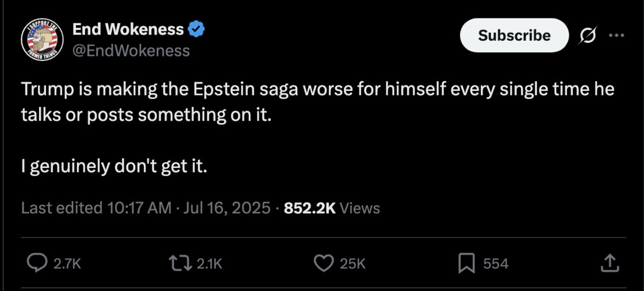Subscribe to End Wokeness
The width and height of the screenshot is (644, 291).
514,35
